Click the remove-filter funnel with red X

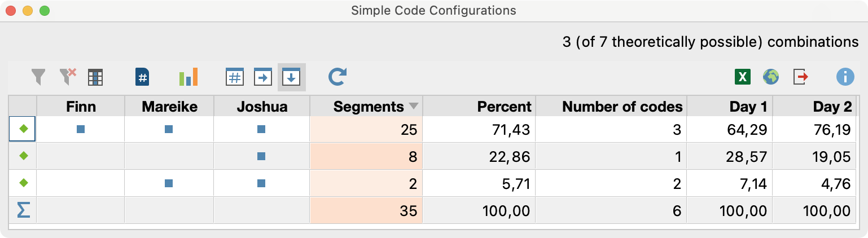point(68,77)
